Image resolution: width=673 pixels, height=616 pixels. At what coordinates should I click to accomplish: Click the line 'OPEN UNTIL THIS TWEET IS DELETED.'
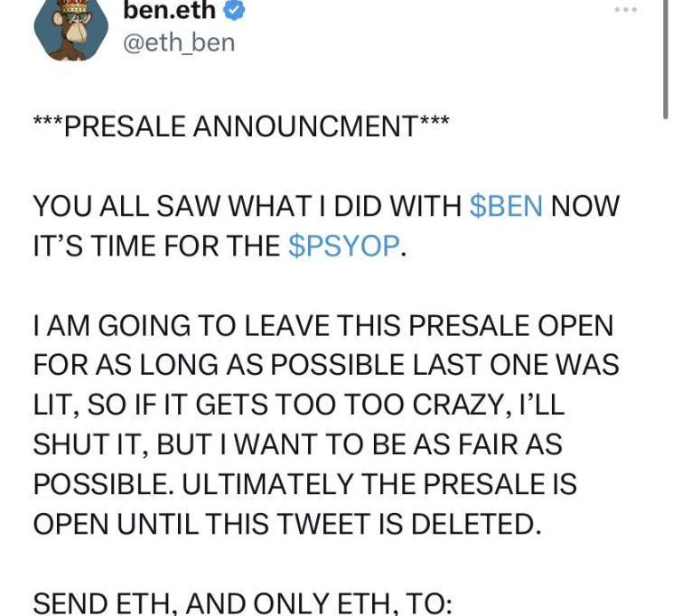[287, 524]
